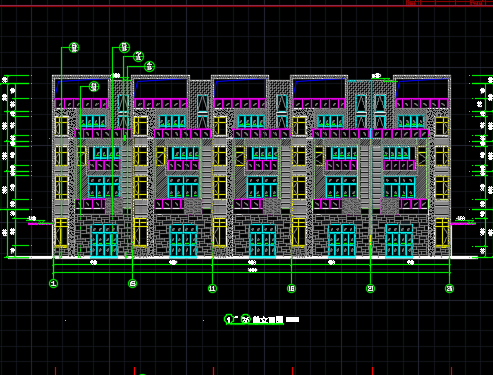Select detail callout bubble inside the first roof bay
The image size is (493, 375).
[94, 87]
